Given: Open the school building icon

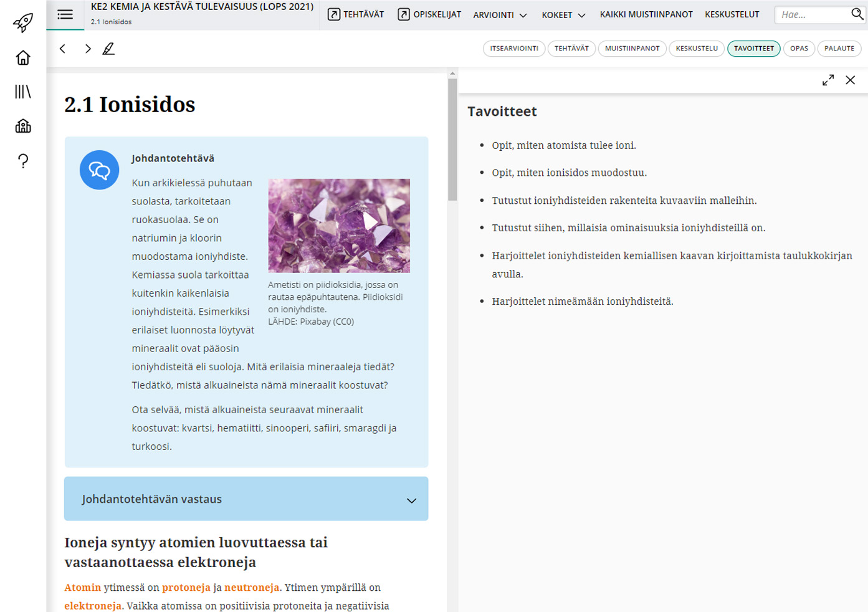Looking at the screenshot, I should pyautogui.click(x=23, y=127).
